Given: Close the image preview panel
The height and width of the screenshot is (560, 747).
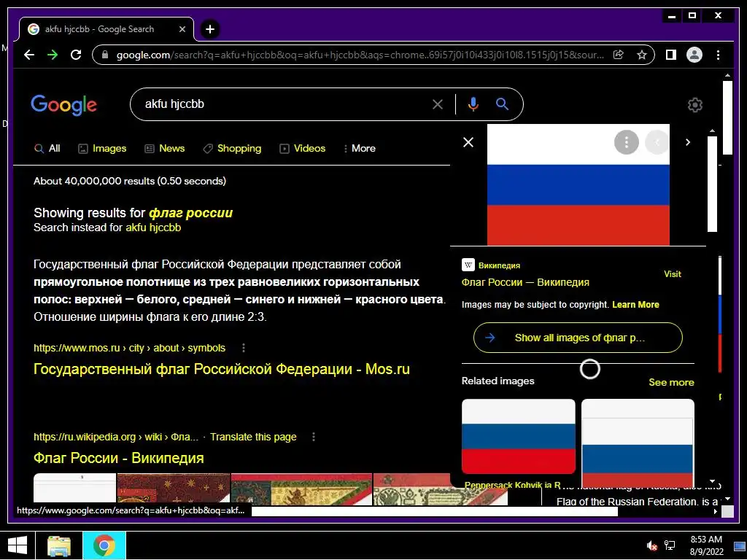Looking at the screenshot, I should coord(468,142).
